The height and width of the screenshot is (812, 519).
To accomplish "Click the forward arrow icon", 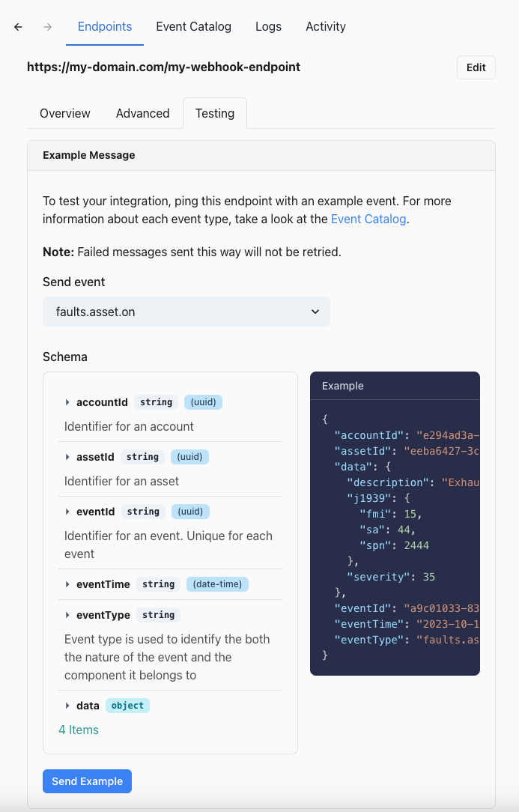I will [48, 27].
